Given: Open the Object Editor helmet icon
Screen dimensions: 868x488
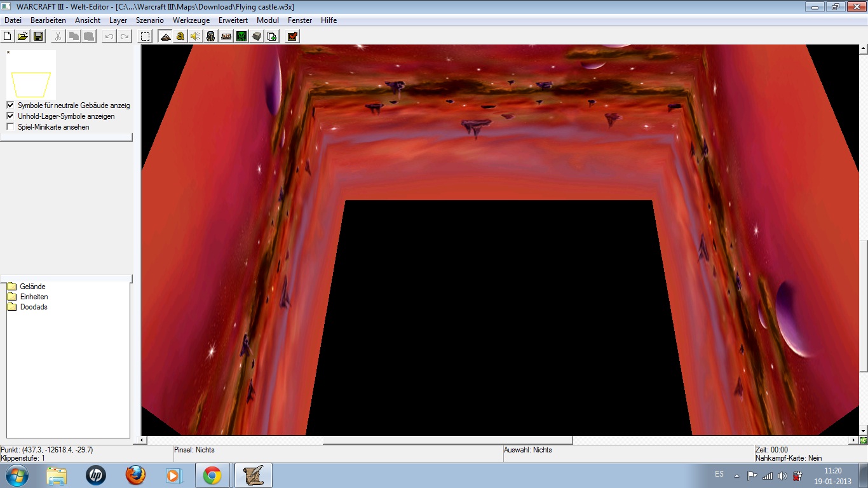Looking at the screenshot, I should tap(211, 36).
